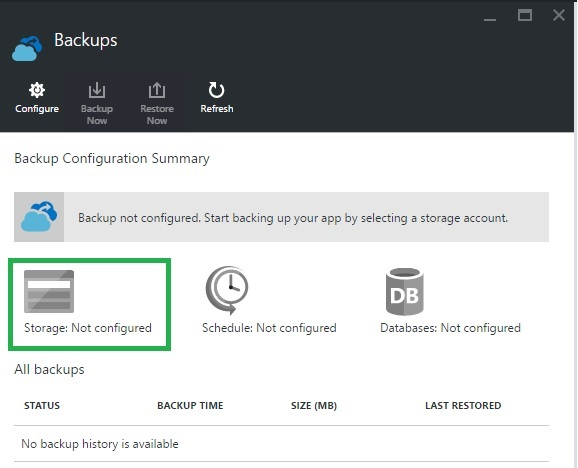578x468 pixels.
Task: Click 'No backup history is available' row
Action: (281, 444)
